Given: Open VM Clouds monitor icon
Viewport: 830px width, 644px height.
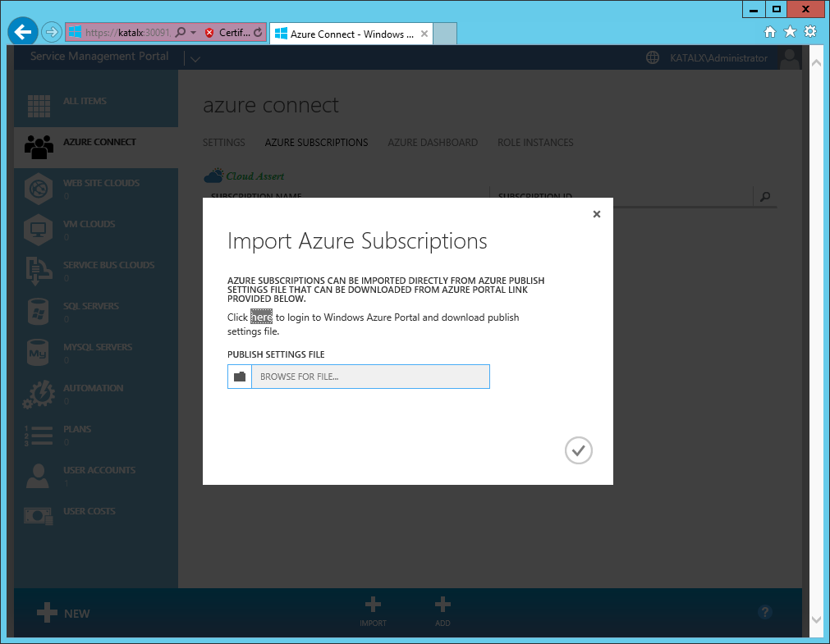Looking at the screenshot, I should coord(39,230).
